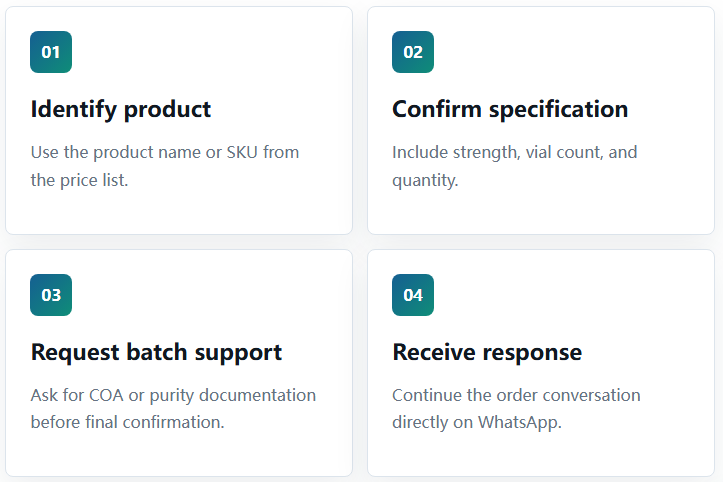This screenshot has height=482, width=723.
Task: Open the Confirm specification heading
Action: pos(510,110)
